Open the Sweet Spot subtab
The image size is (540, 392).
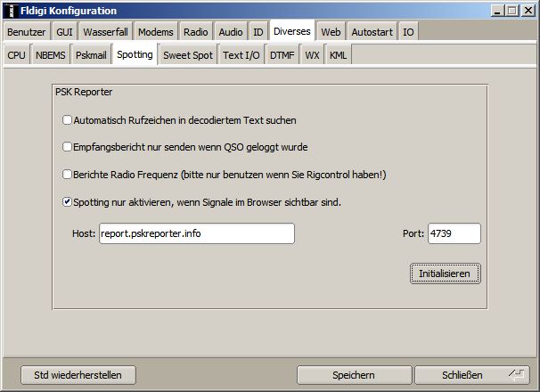pos(188,55)
